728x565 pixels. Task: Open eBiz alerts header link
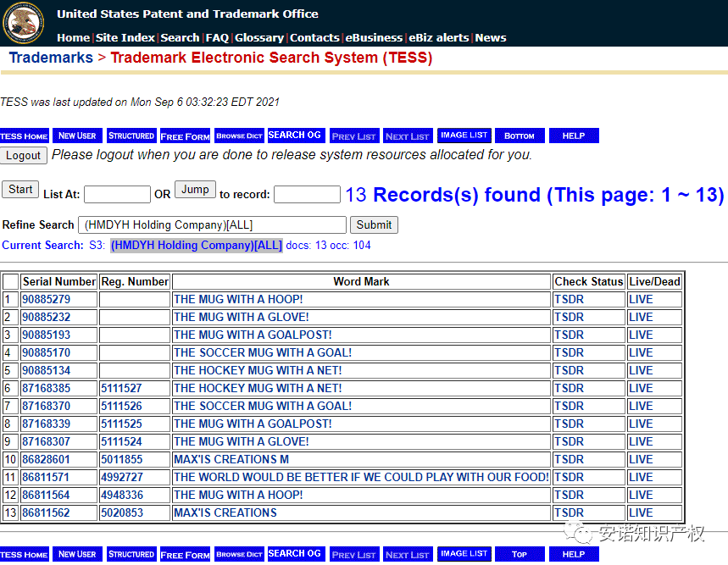coord(439,37)
